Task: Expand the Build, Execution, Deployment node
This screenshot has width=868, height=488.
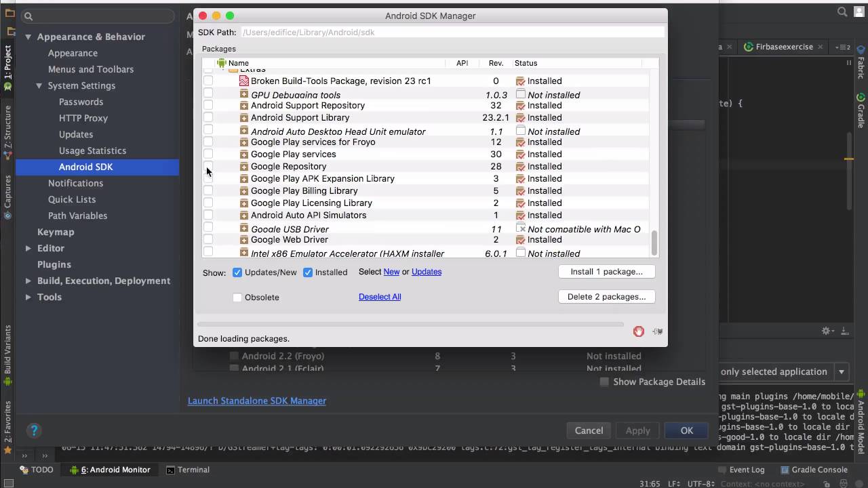Action: (28, 281)
